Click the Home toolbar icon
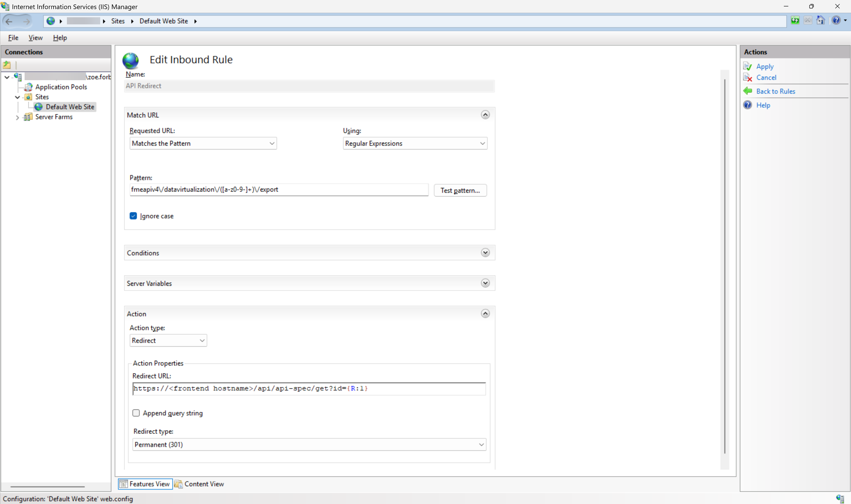851x504 pixels. (821, 20)
